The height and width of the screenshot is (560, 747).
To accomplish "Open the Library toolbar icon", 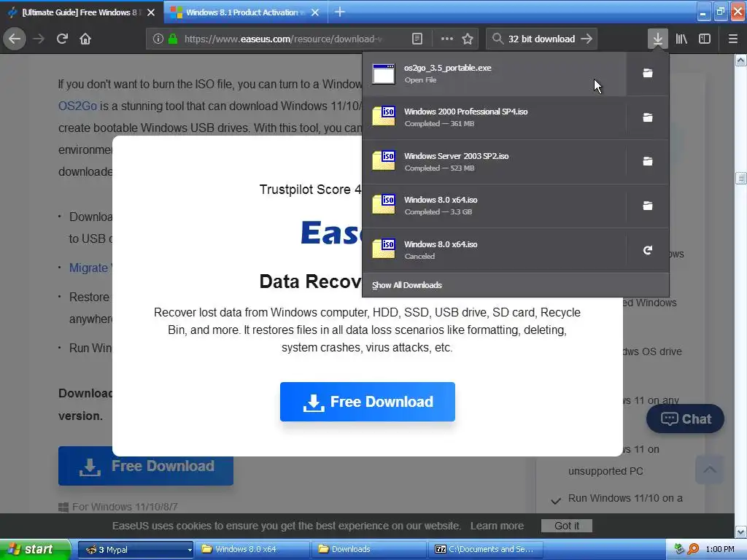I will point(681,39).
